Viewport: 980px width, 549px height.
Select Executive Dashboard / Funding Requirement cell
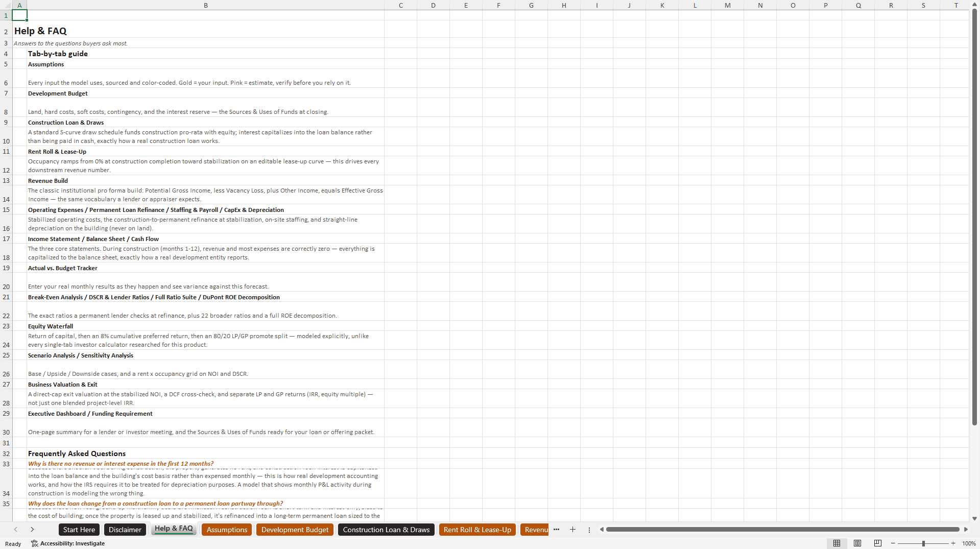pos(205,413)
